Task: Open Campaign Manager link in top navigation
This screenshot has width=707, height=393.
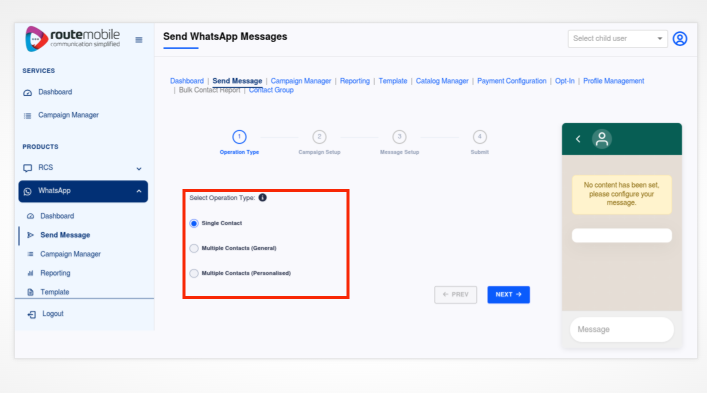Action: pyautogui.click(x=301, y=81)
